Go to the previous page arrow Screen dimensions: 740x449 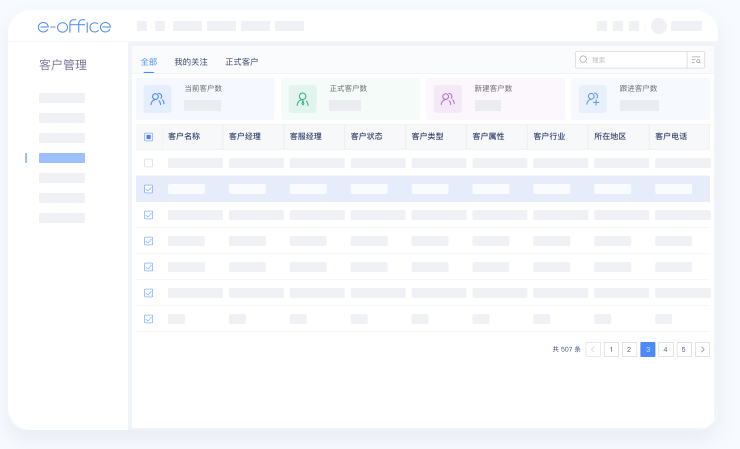click(593, 349)
